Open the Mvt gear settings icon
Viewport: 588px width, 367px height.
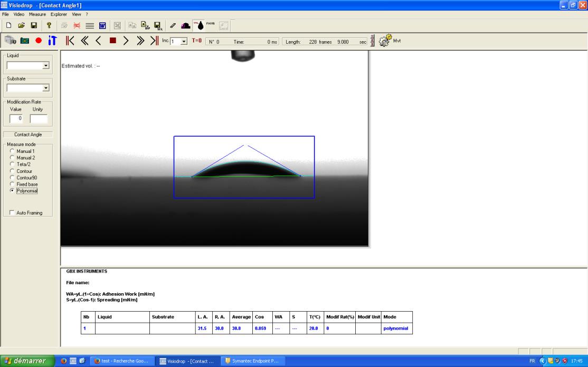(385, 41)
